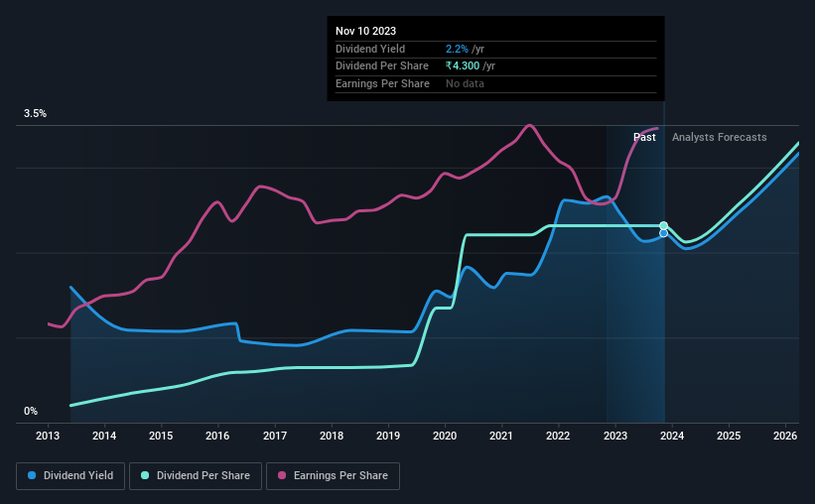Click the tooltip's Earnings Per Share row label
This screenshot has width=815, height=504.
[382, 83]
